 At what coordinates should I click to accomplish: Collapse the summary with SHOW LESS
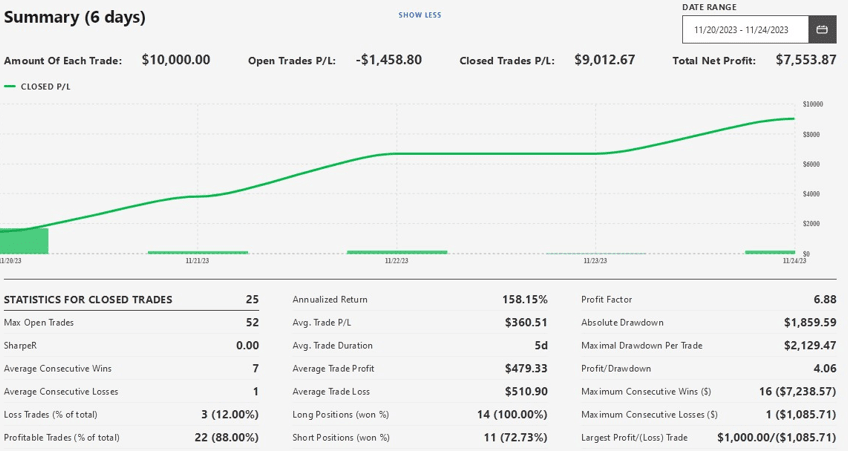pos(419,15)
